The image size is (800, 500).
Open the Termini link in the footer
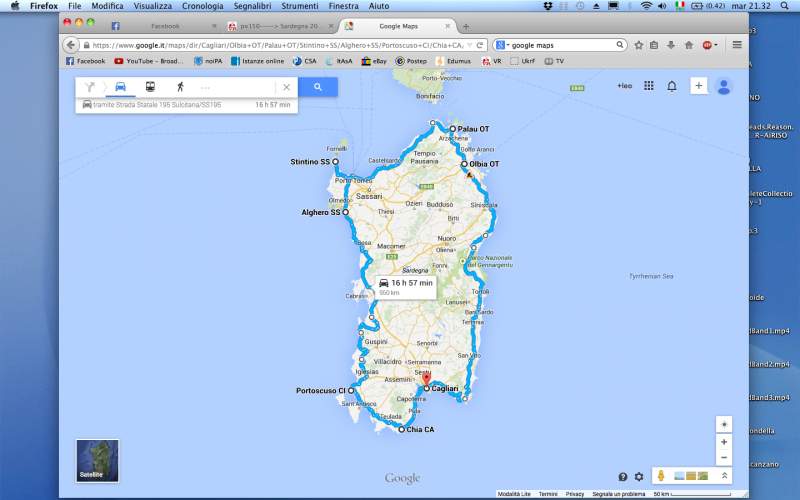[x=547, y=494]
